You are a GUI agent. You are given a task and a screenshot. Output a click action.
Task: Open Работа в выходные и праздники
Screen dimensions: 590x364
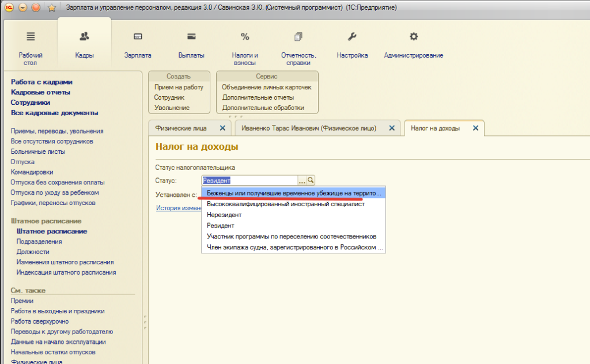click(58, 311)
